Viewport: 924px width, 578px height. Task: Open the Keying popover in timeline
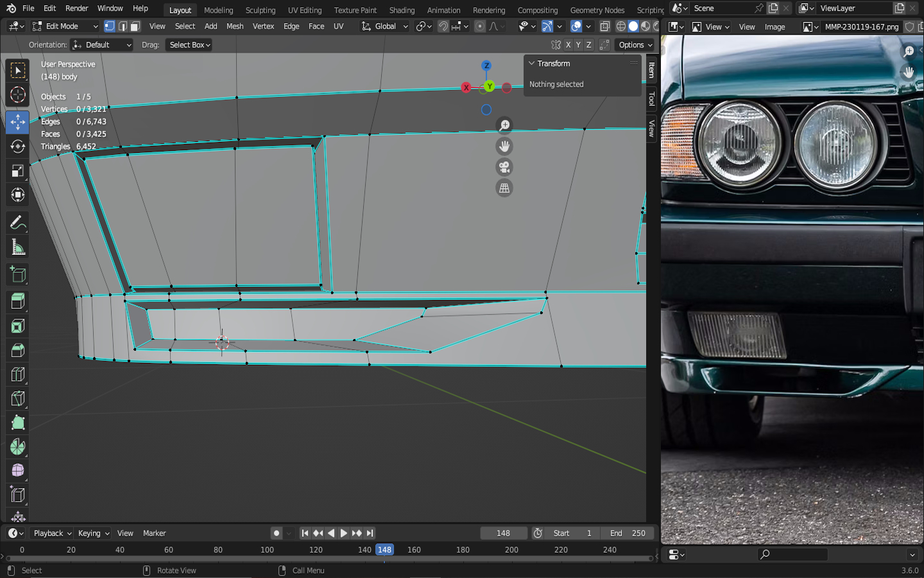94,533
